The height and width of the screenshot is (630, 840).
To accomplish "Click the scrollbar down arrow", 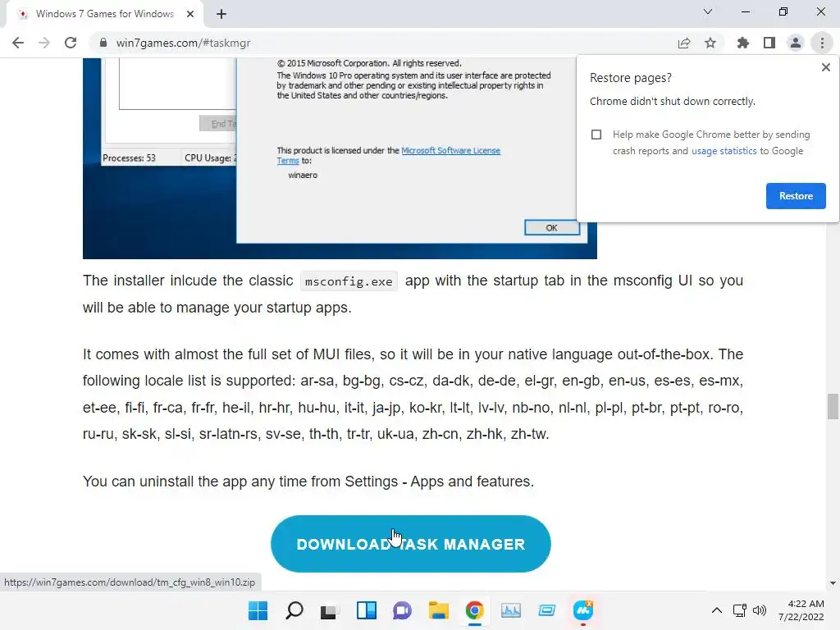I will coord(833,583).
